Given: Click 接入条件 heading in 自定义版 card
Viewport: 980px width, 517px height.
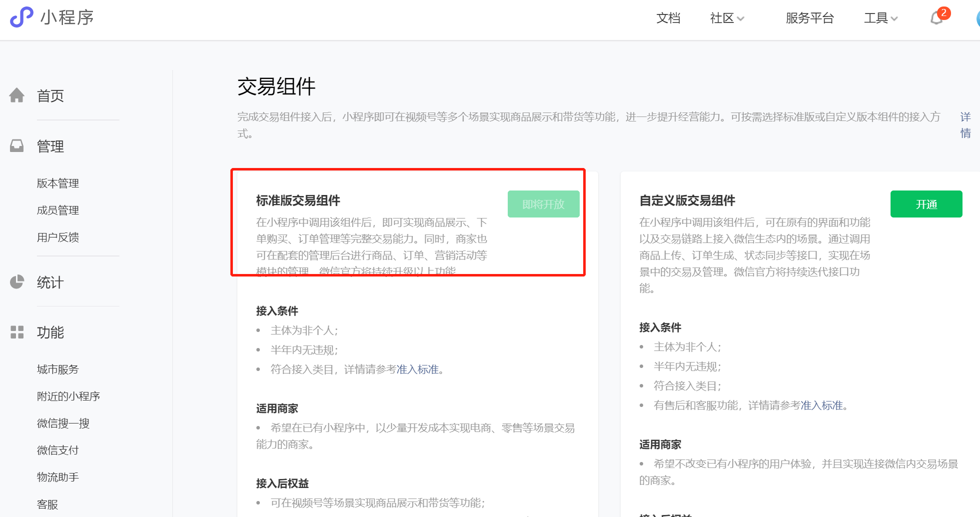Looking at the screenshot, I should 660,327.
